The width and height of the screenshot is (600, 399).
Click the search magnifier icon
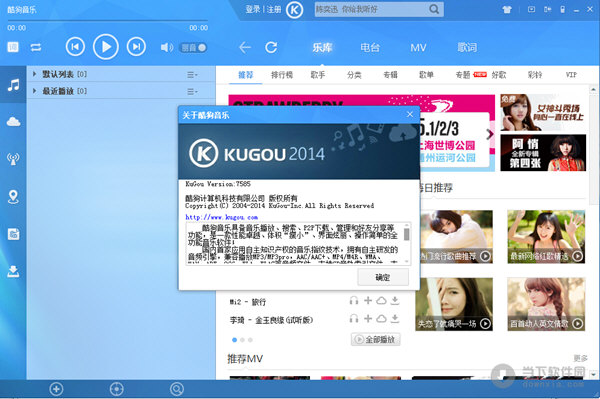click(x=434, y=9)
